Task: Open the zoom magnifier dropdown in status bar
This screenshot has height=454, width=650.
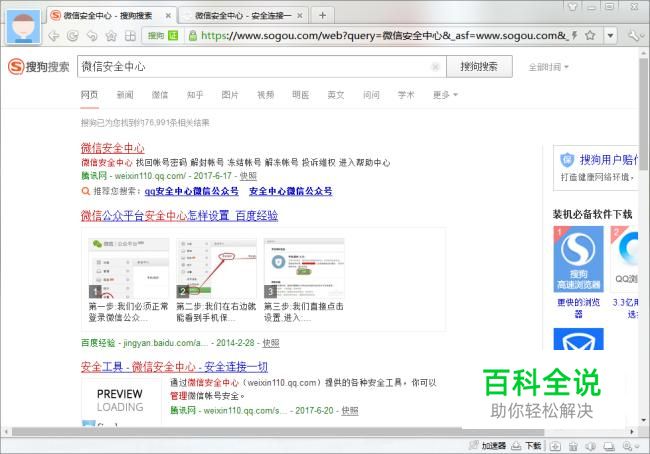Action: click(630, 447)
